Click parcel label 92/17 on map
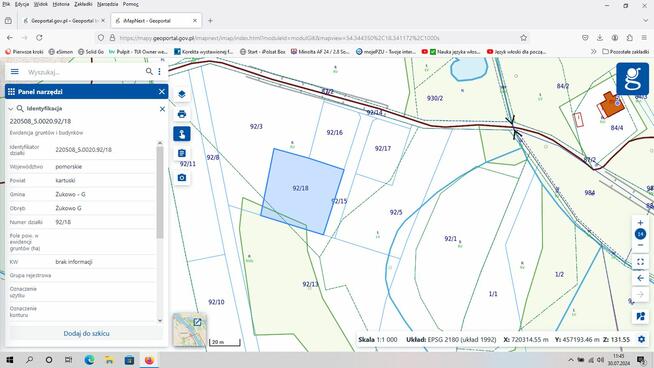 tap(382, 149)
